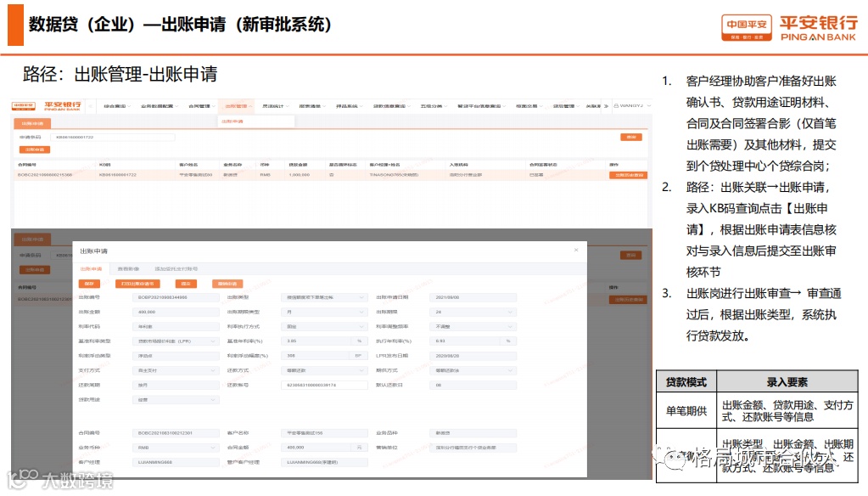
Task: Select contract number BOBC2021096 cell
Action: click(45, 175)
